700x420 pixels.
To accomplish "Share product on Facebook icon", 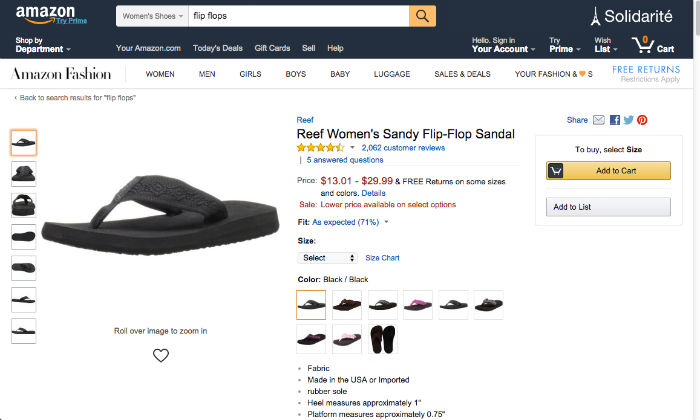I will (x=615, y=120).
